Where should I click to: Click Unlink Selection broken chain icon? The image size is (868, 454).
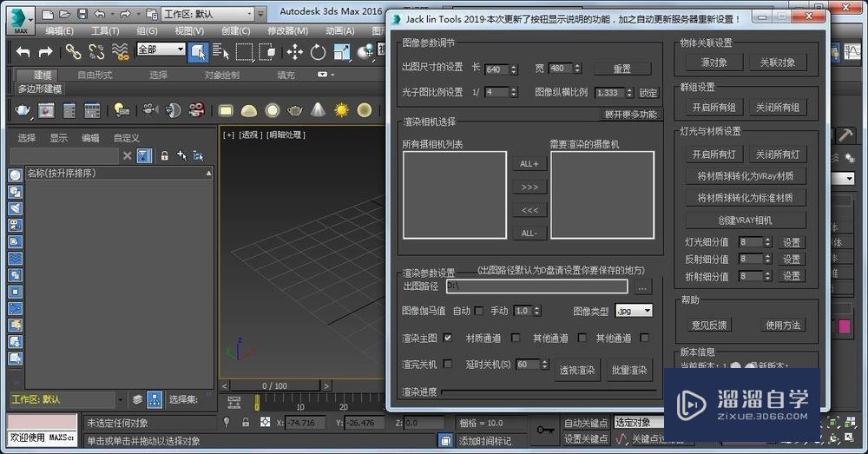[x=96, y=51]
